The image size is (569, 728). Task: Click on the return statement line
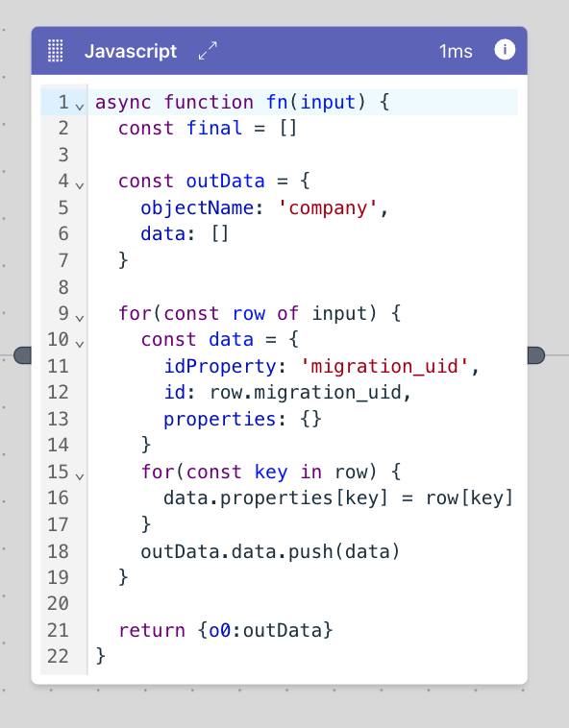[x=226, y=630]
